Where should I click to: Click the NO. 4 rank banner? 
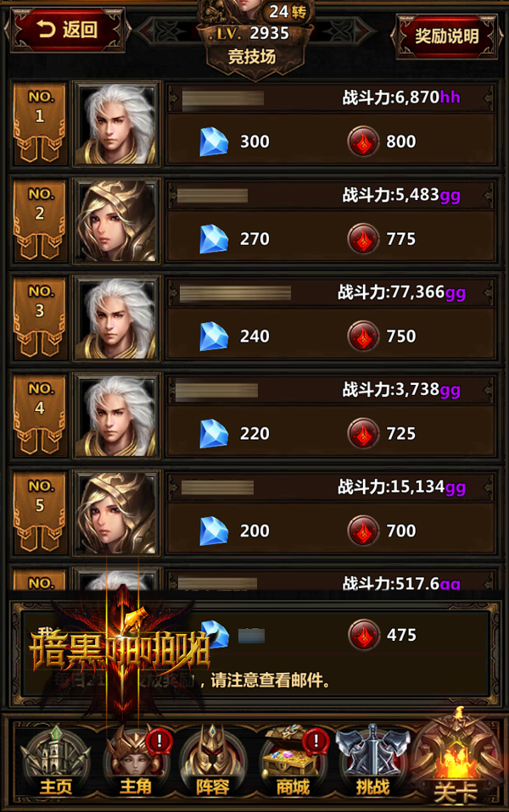click(39, 416)
